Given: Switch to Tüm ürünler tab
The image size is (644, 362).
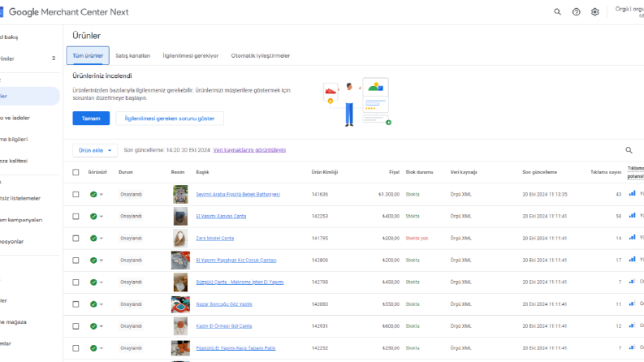Looking at the screenshot, I should click(88, 55).
